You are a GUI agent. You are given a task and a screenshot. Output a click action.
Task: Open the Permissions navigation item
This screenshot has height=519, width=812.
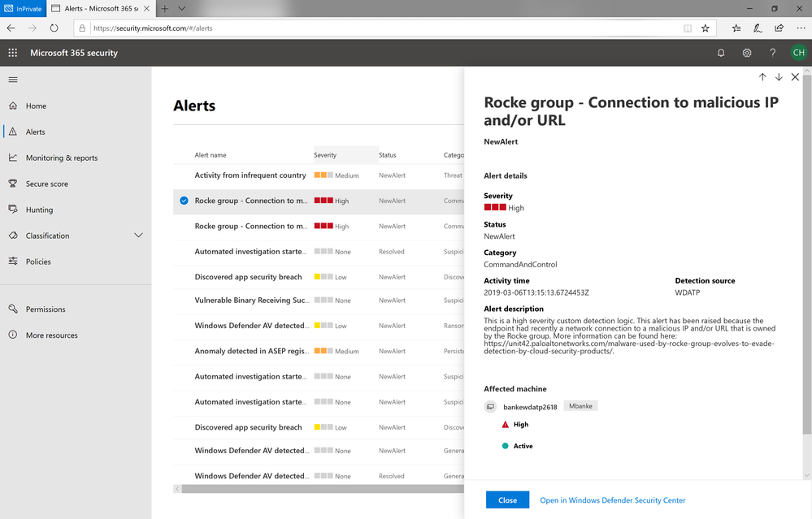pos(76,309)
